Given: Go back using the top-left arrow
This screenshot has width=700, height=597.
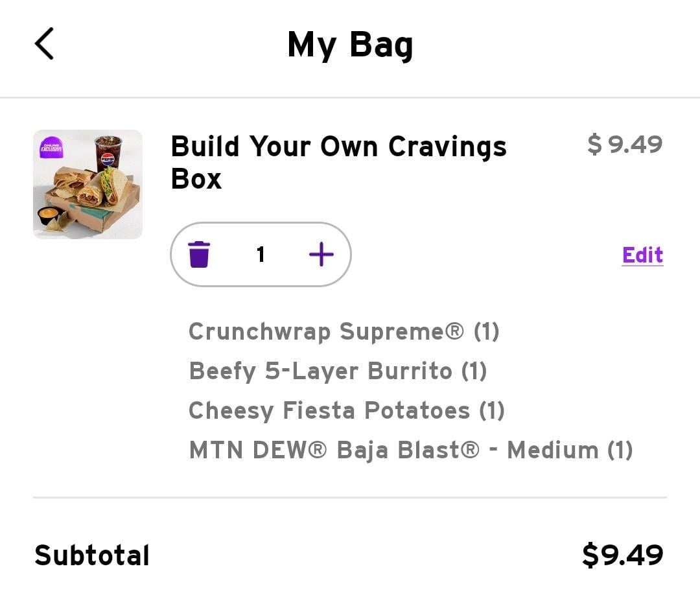Looking at the screenshot, I should pos(44,44).
